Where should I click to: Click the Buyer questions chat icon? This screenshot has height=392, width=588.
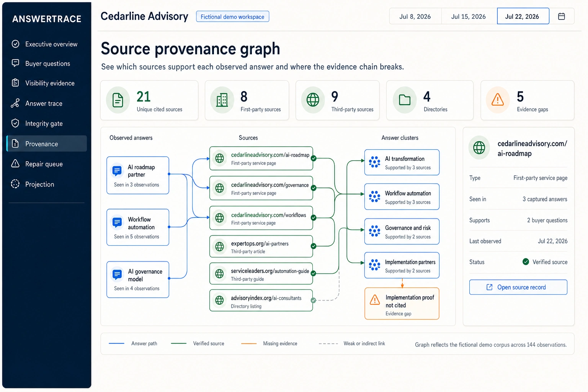click(x=15, y=63)
